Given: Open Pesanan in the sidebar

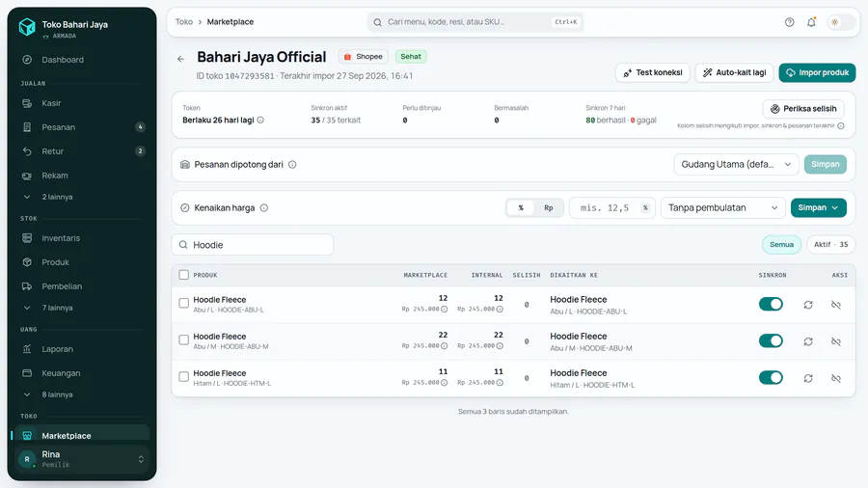Looking at the screenshot, I should click(x=81, y=127).
